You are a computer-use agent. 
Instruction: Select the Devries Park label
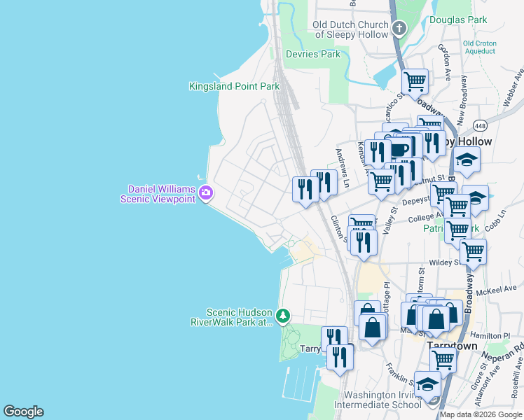[313, 54]
